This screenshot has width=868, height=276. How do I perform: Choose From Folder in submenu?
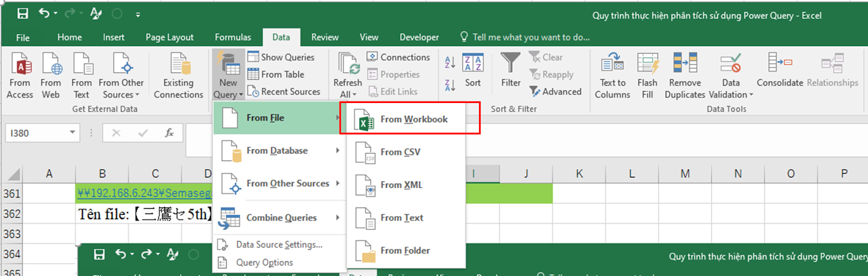tap(406, 251)
